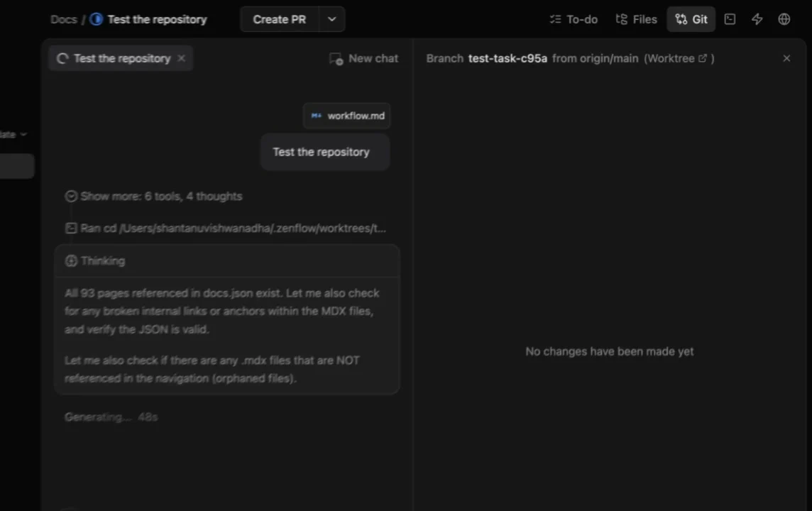Open the To-do panel
This screenshot has height=511, width=812.
[574, 19]
